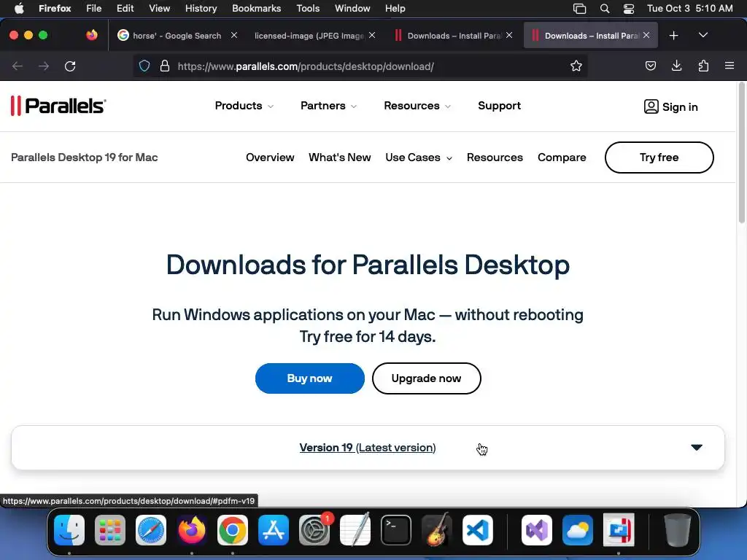Click the Buy now button
The height and width of the screenshot is (560, 747).
309,378
